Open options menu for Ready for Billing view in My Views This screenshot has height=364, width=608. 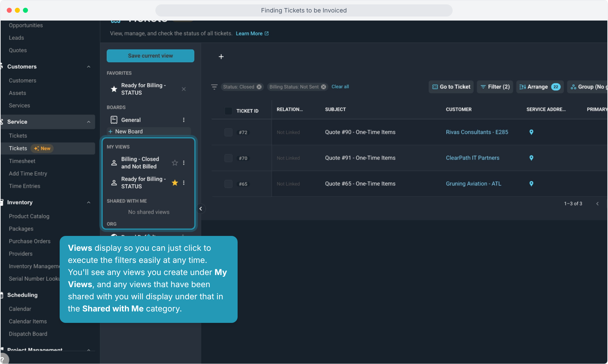[x=184, y=183]
